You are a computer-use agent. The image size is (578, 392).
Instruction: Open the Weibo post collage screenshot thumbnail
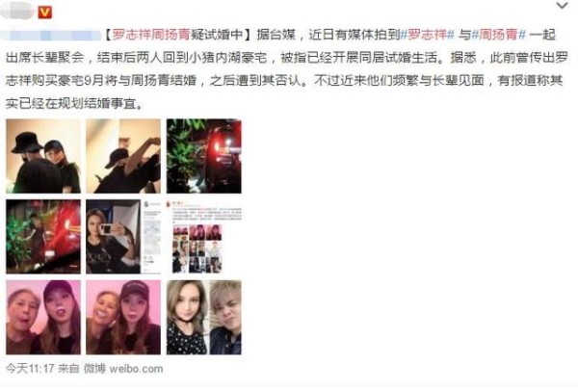[x=204, y=237]
